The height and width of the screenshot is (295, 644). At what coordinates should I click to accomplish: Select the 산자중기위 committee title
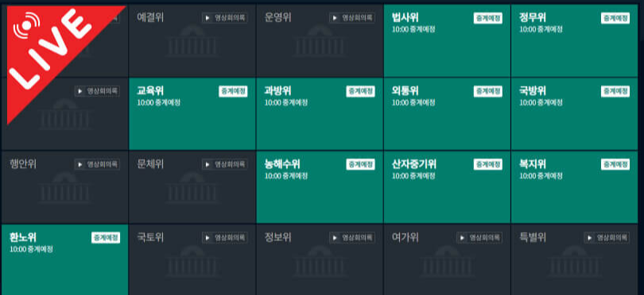(x=414, y=165)
